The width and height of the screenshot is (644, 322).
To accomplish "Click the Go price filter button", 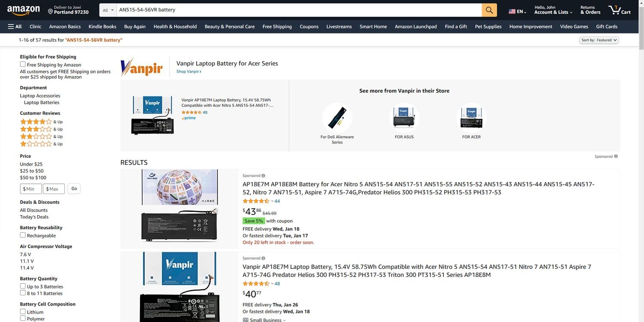I will (74, 188).
